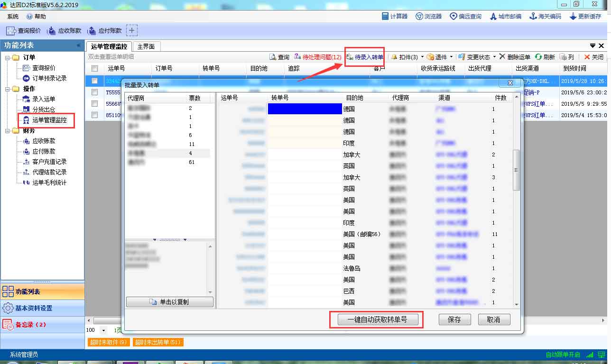This screenshot has height=364, width=611.
Task: Open 查询报价 in the top toolbar
Action: pos(24,31)
